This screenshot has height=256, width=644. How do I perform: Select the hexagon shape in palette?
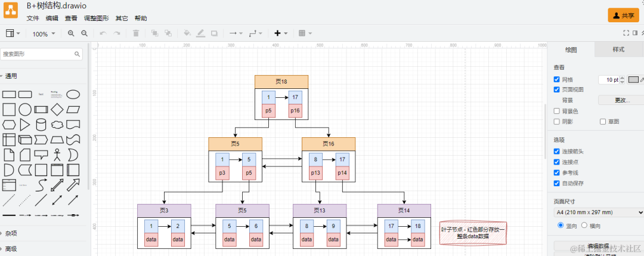9,125
